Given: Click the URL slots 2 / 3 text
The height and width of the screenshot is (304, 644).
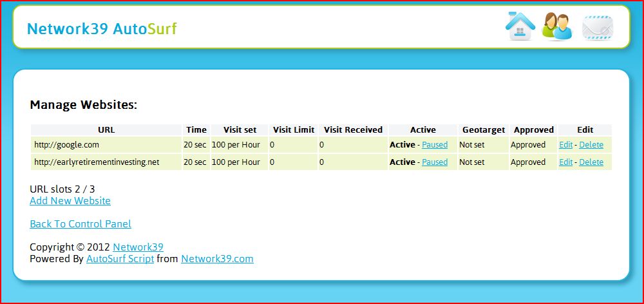Looking at the screenshot, I should (62, 189).
